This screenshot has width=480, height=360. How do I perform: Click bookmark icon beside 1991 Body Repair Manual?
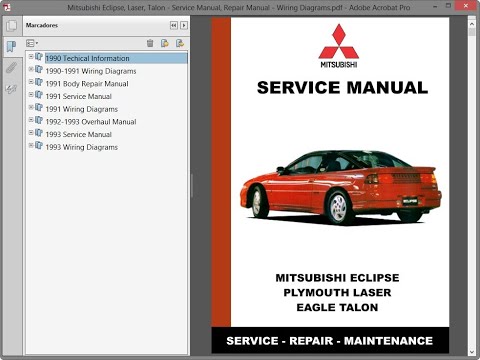(x=39, y=82)
